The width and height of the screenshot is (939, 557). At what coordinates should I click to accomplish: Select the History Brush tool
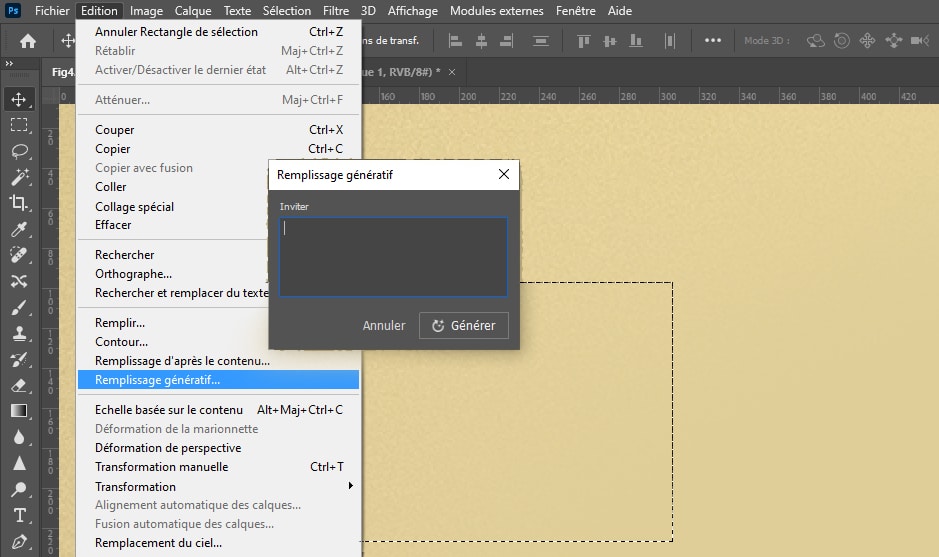tap(19, 359)
